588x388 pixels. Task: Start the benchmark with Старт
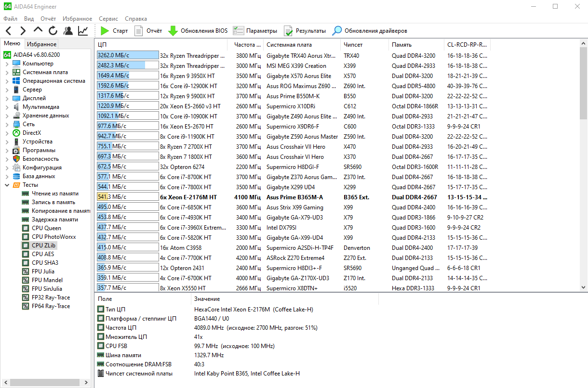114,31
